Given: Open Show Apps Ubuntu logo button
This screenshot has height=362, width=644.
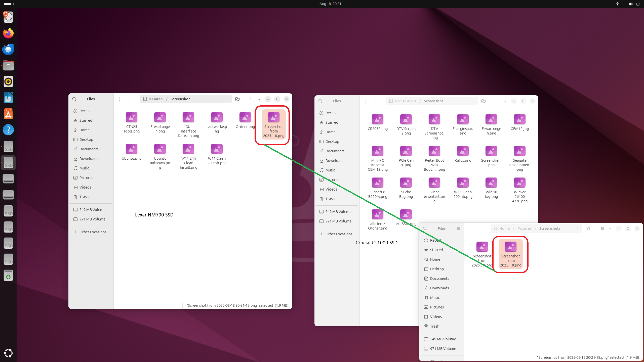Looking at the screenshot, I should 8,353.
